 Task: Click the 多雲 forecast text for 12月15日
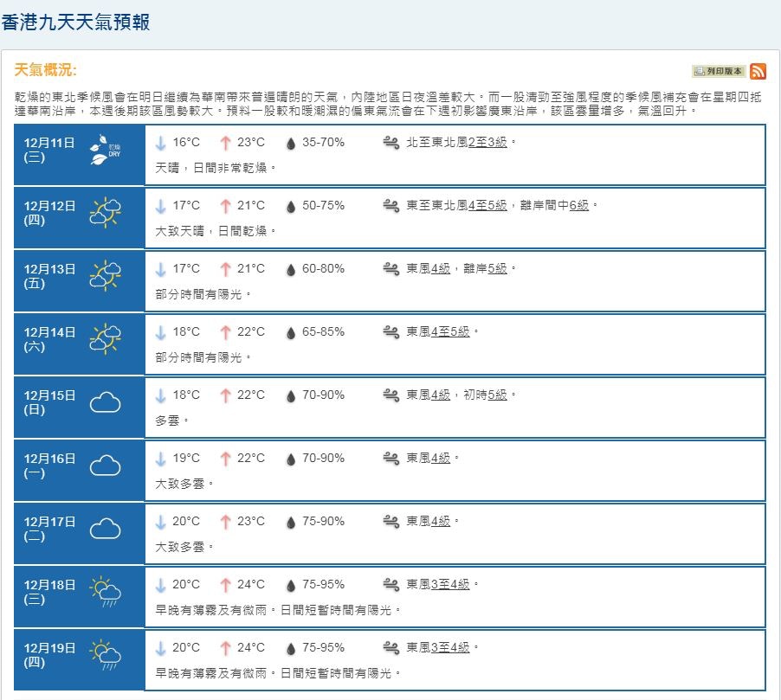(x=171, y=421)
